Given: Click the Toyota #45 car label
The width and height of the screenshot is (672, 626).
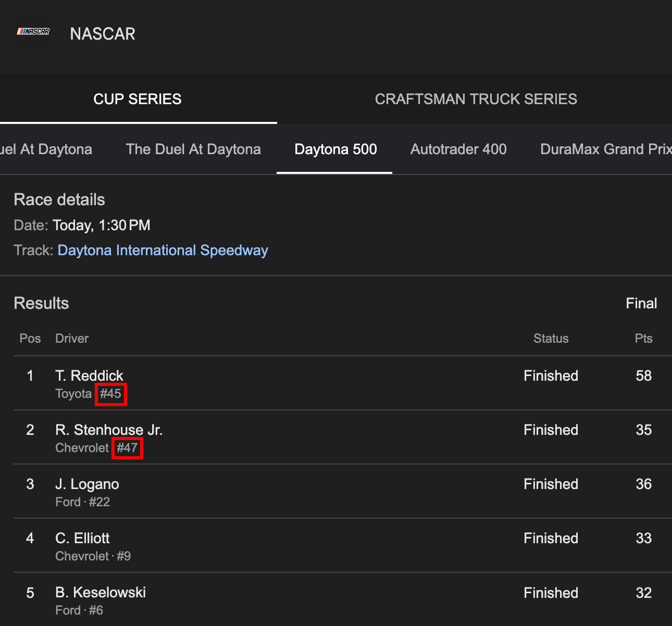Looking at the screenshot, I should tap(89, 394).
